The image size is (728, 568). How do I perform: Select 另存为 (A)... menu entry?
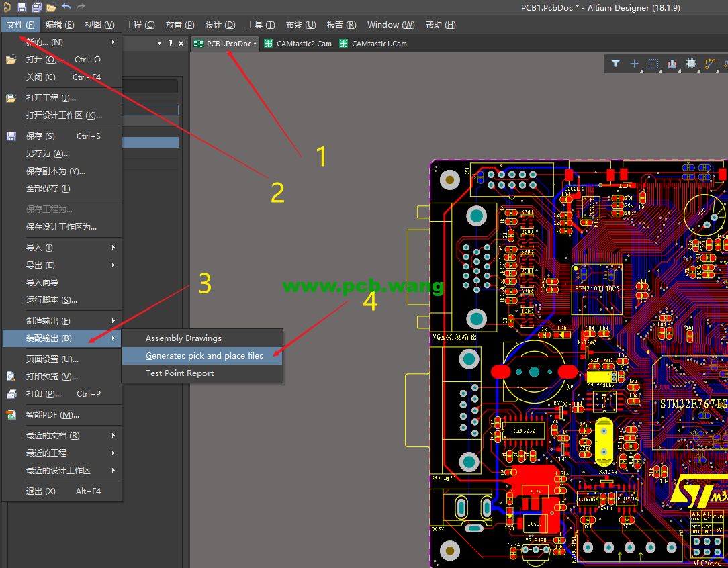point(62,154)
